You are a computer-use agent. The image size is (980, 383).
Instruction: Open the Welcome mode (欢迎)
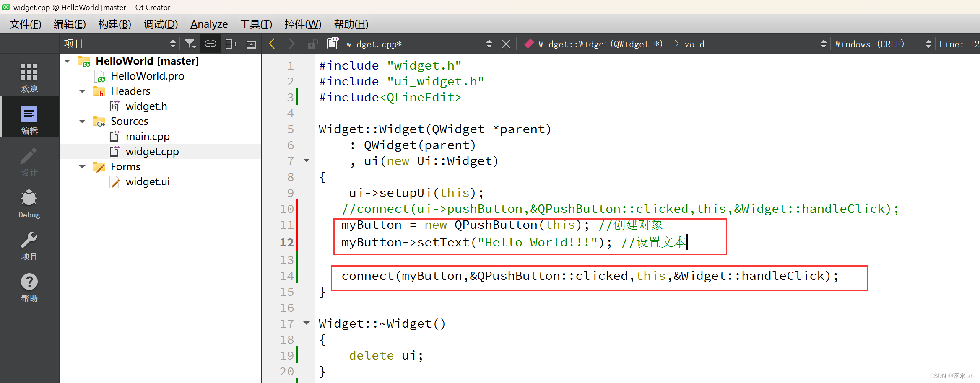[29, 78]
